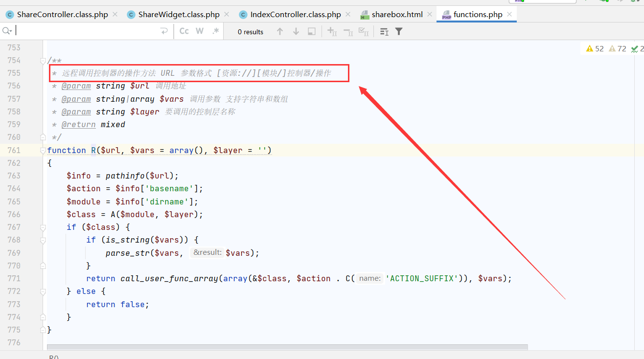
Task: Open the search filter funnel icon
Action: click(x=399, y=31)
